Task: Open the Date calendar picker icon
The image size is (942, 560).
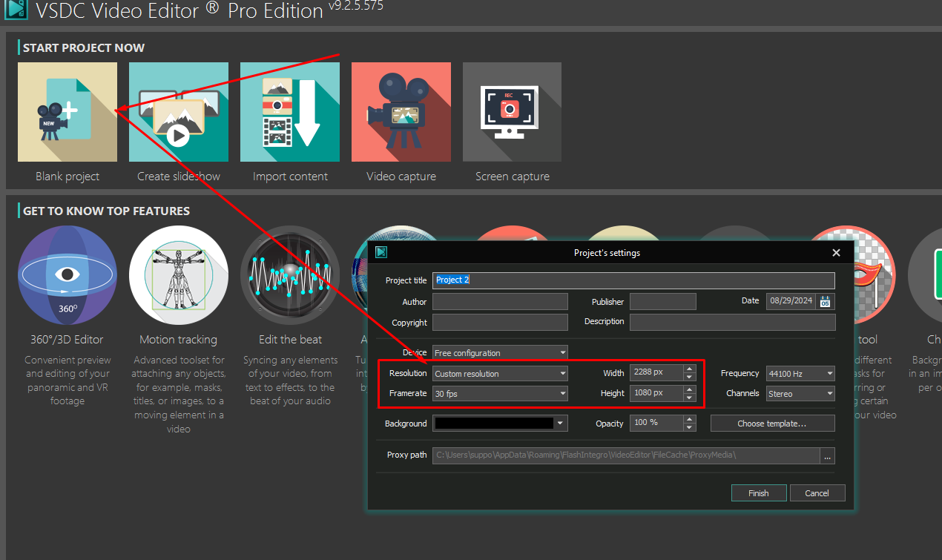Action: 825,301
